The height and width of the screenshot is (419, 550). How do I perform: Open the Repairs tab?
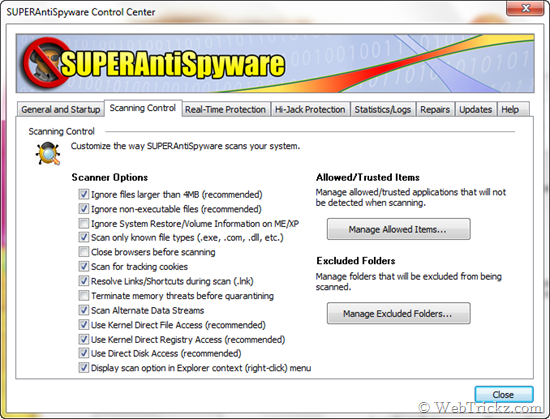[435, 109]
